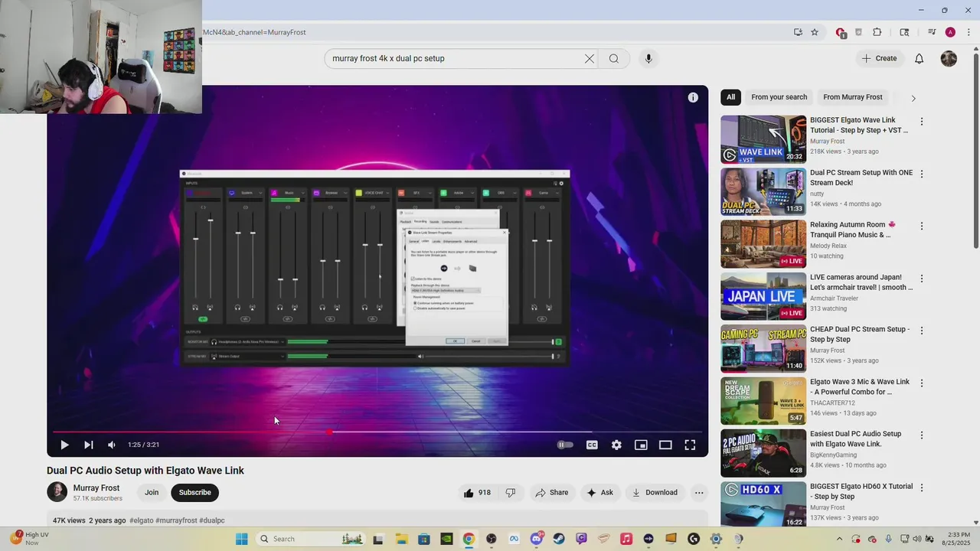The height and width of the screenshot is (551, 980).
Task: Open Easiest Dual PC Audio Setup video title
Action: pyautogui.click(x=856, y=439)
